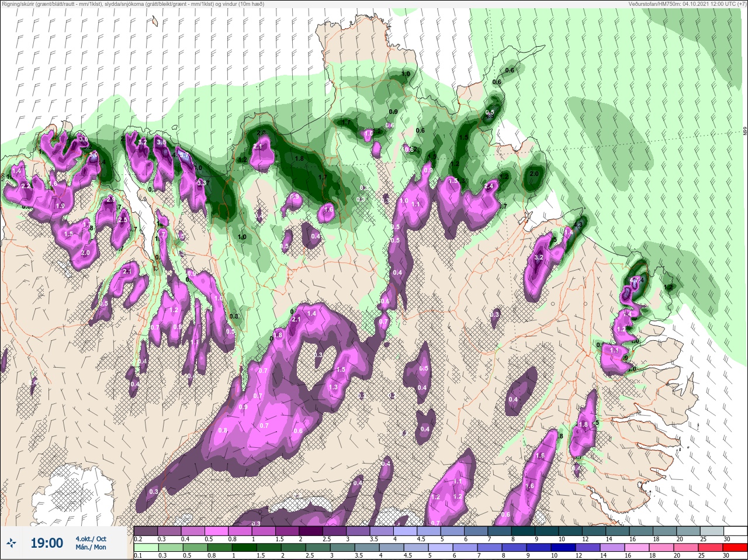Click the 'Mán./ Mon' weekday label
The image size is (748, 560).
[91, 547]
